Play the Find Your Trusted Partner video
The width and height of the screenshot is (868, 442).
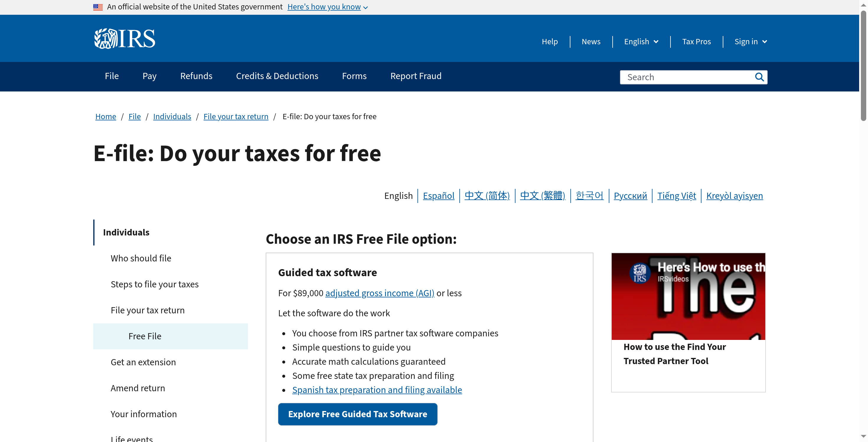point(688,296)
